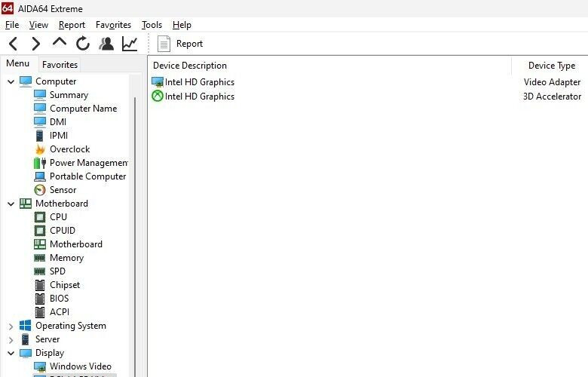Open Computer Name in the tree
The height and width of the screenshot is (377, 588).
83,109
